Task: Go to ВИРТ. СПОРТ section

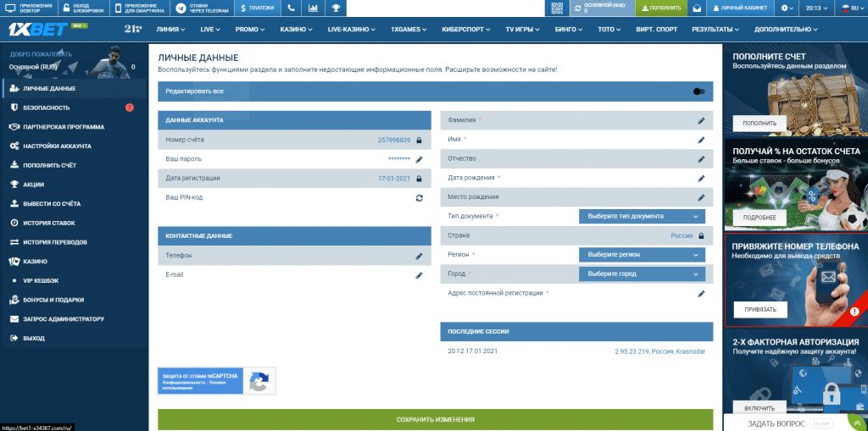Action: (x=657, y=30)
